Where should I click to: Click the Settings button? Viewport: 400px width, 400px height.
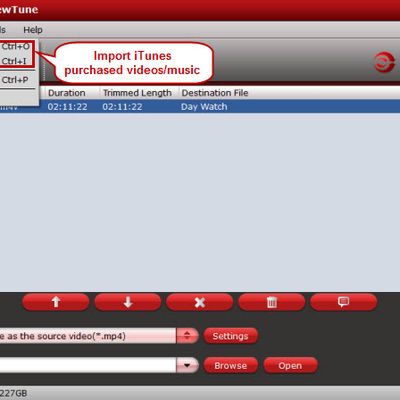click(231, 336)
